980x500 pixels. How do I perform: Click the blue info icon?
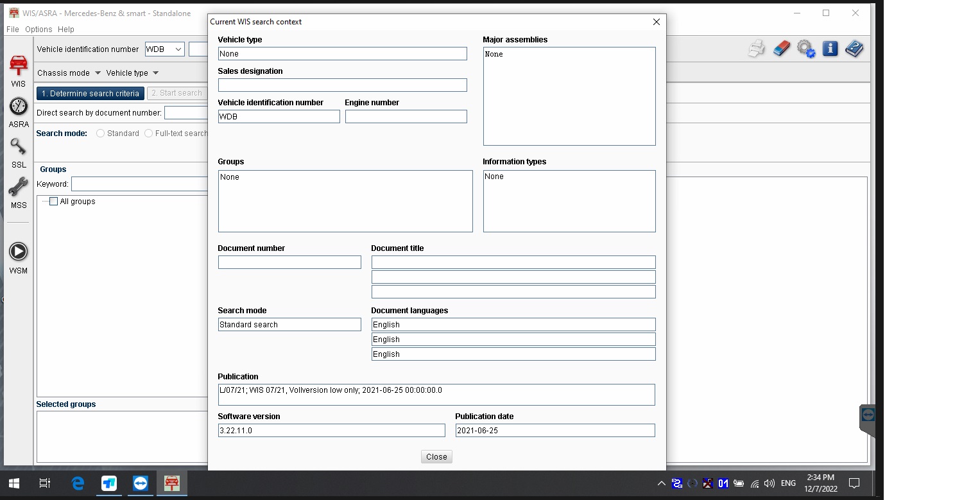(x=830, y=49)
